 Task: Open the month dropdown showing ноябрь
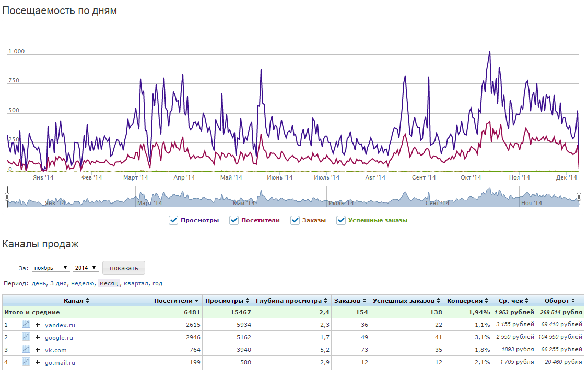[x=51, y=268]
